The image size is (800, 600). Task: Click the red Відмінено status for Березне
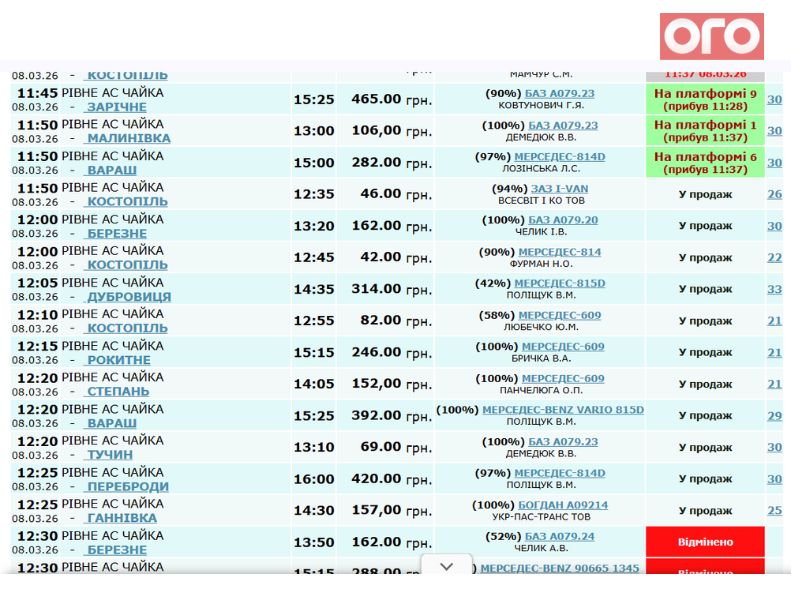[705, 542]
